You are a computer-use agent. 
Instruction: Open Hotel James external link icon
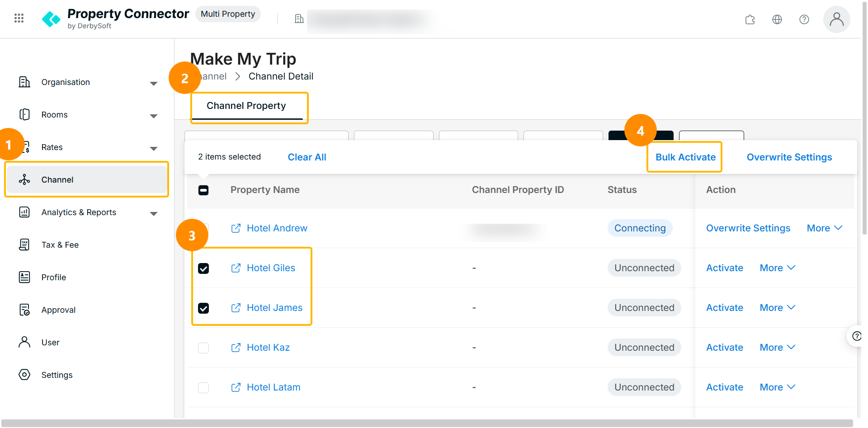coord(236,308)
